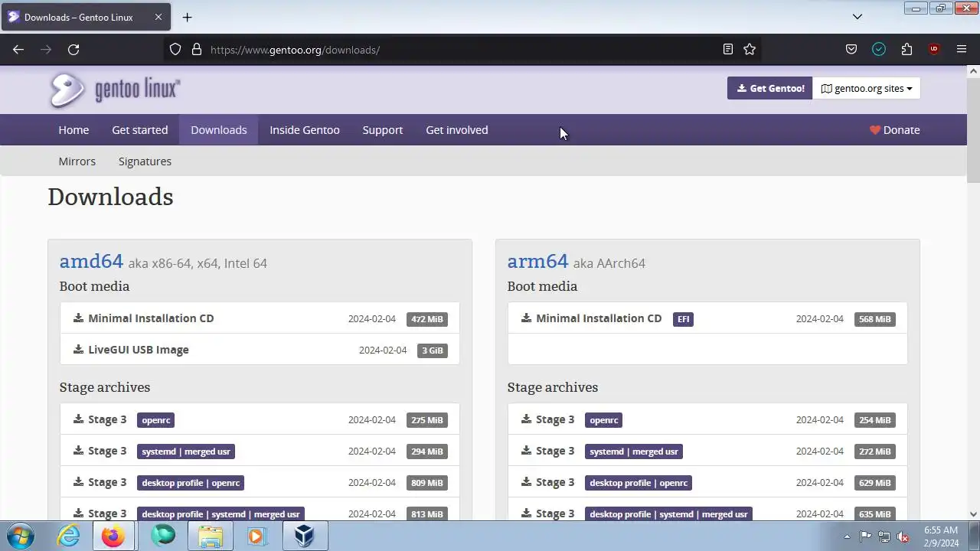980x551 pixels.
Task: Open the Get started nav item
Action: (139, 130)
